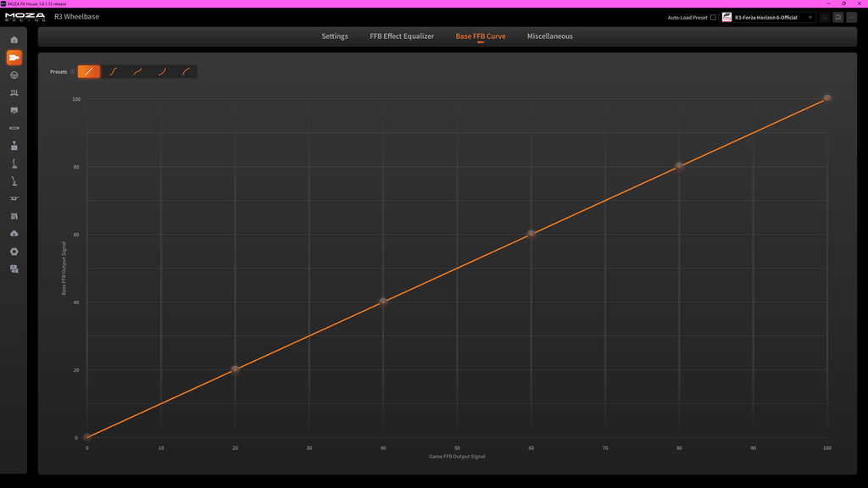Click the "Auto-Load Preset" label text
This screenshot has height=488, width=868.
click(687, 18)
